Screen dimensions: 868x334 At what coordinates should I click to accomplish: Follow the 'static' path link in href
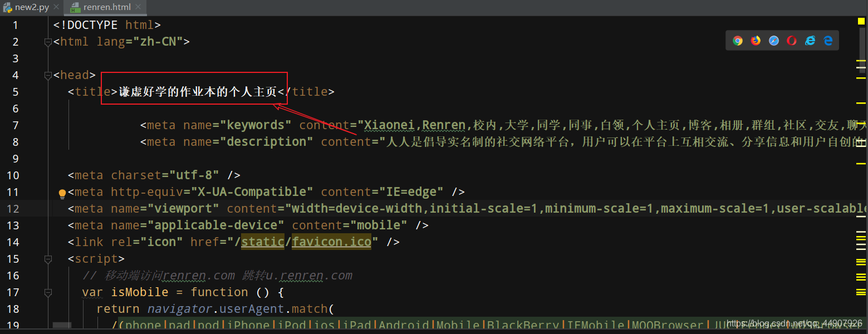(x=263, y=242)
